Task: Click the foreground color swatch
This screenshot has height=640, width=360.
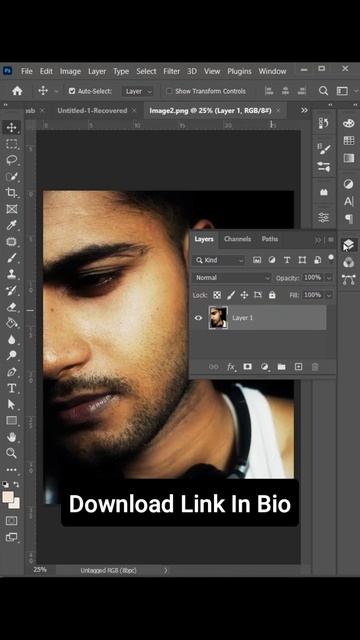Action: click(7, 497)
